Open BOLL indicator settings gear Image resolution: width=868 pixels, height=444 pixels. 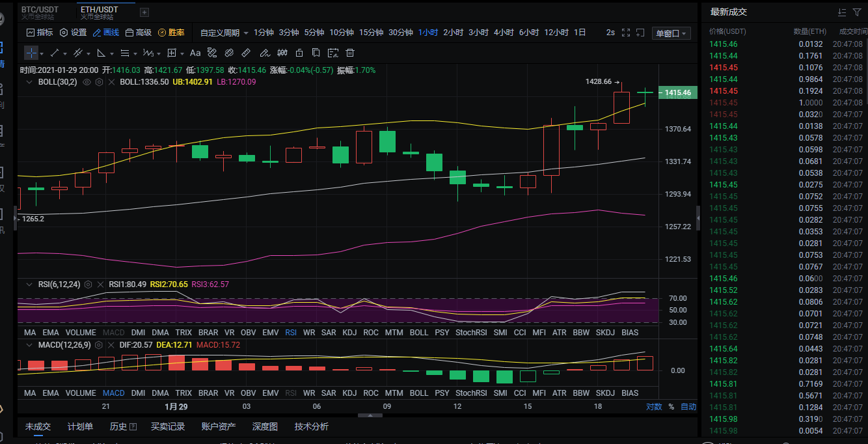[x=99, y=82]
